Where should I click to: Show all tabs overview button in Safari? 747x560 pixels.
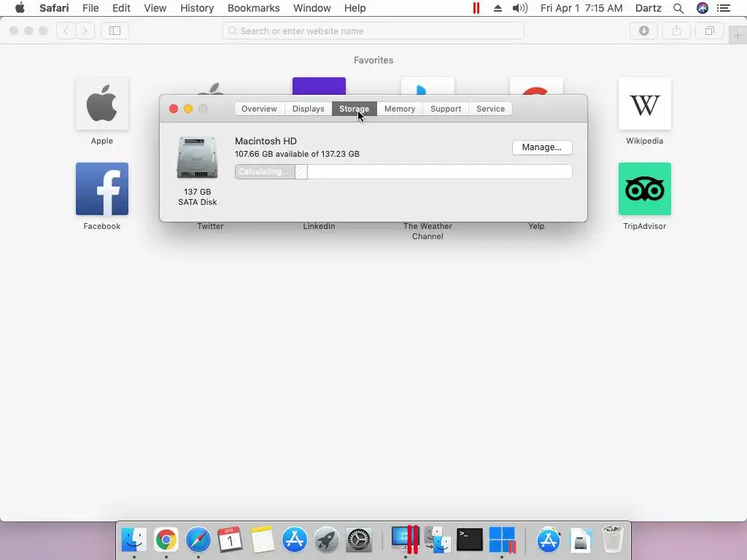(709, 31)
